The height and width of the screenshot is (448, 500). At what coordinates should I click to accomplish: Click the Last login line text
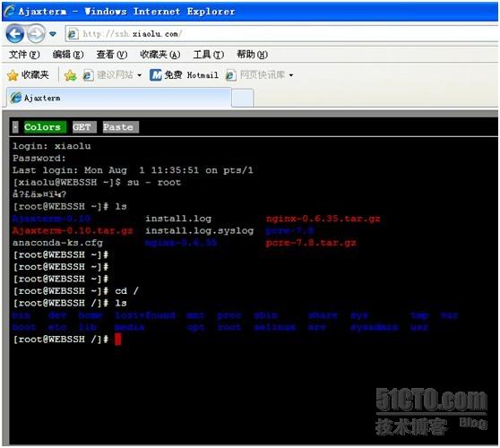point(133,170)
